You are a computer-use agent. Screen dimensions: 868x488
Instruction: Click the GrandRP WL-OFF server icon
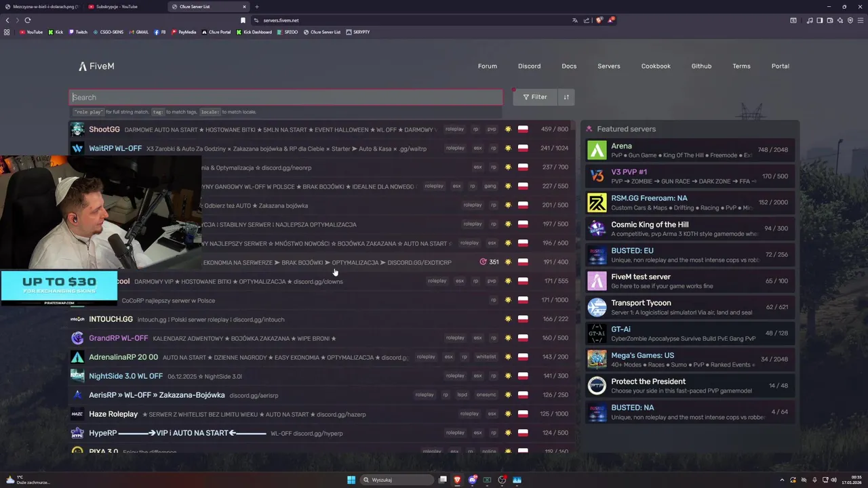tap(77, 338)
